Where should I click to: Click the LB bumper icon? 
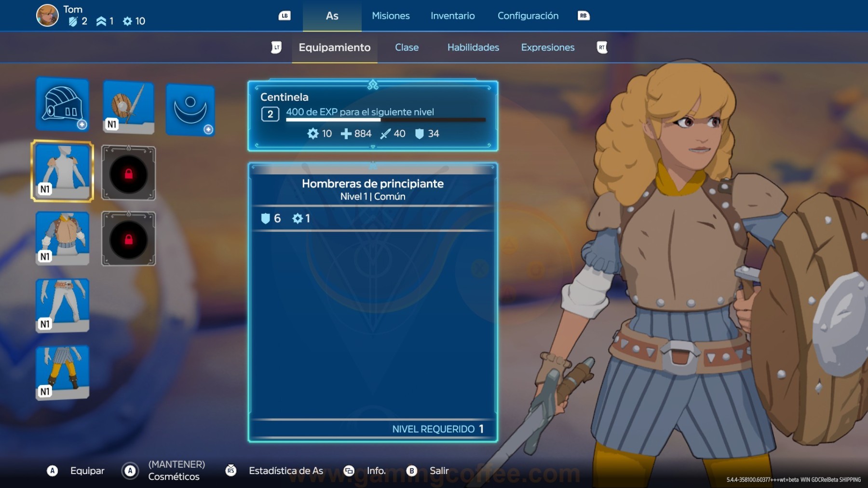click(285, 16)
